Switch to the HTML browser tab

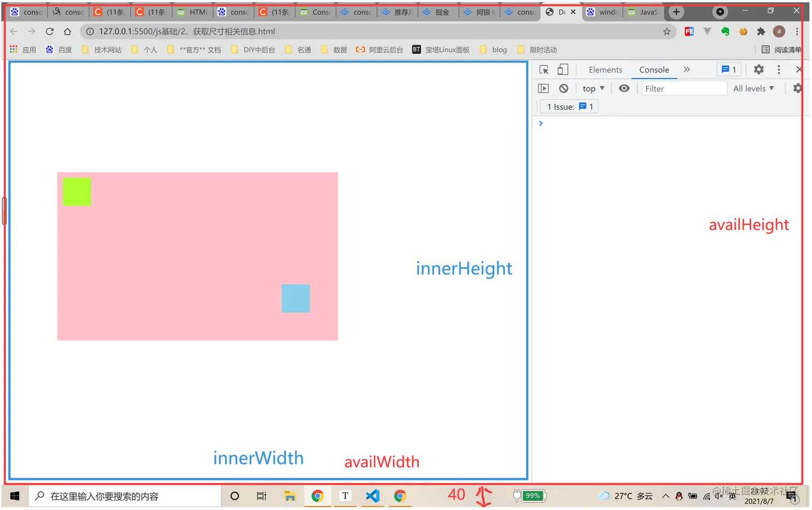193,12
